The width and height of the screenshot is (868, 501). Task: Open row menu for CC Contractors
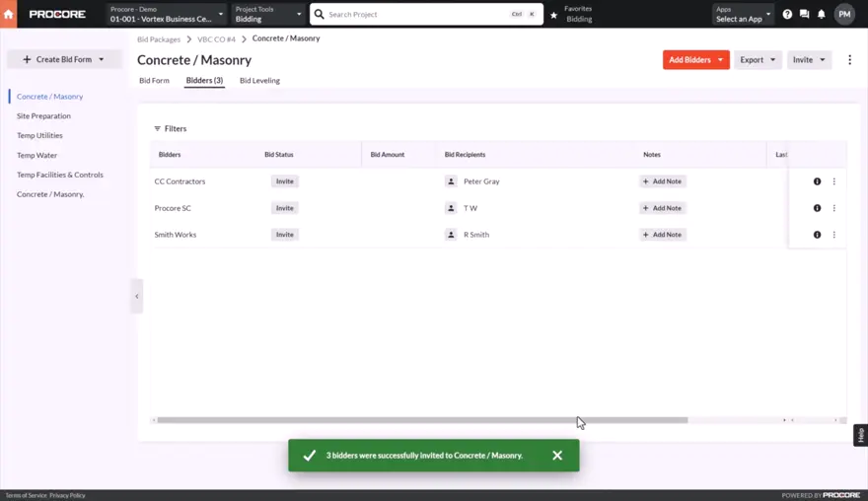[834, 181]
